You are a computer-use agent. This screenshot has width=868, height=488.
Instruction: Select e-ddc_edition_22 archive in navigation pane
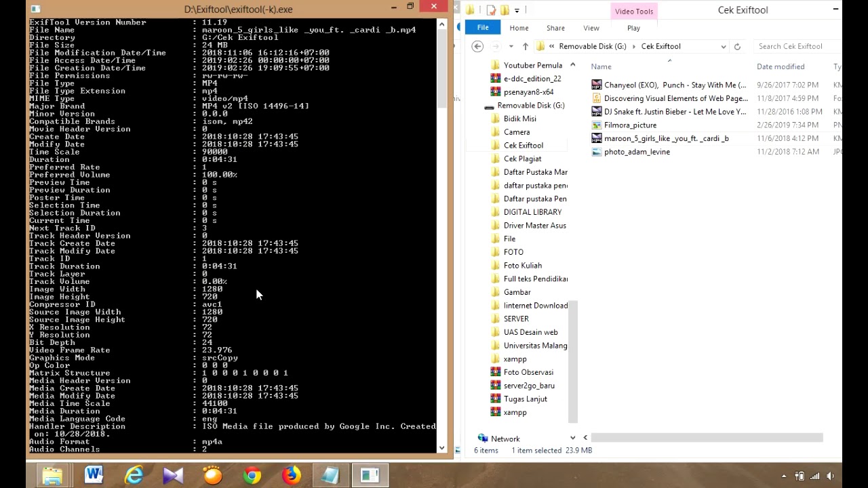(526, 79)
